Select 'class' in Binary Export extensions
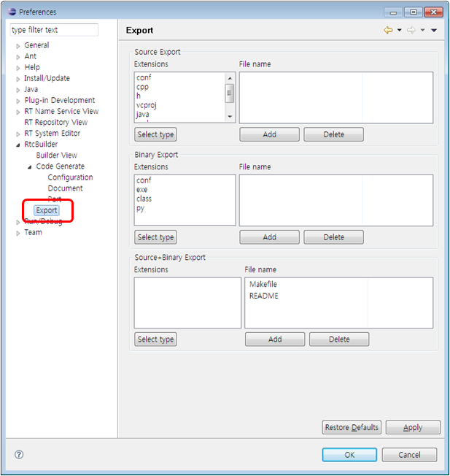Image resolution: width=450 pixels, height=476 pixels. click(144, 199)
